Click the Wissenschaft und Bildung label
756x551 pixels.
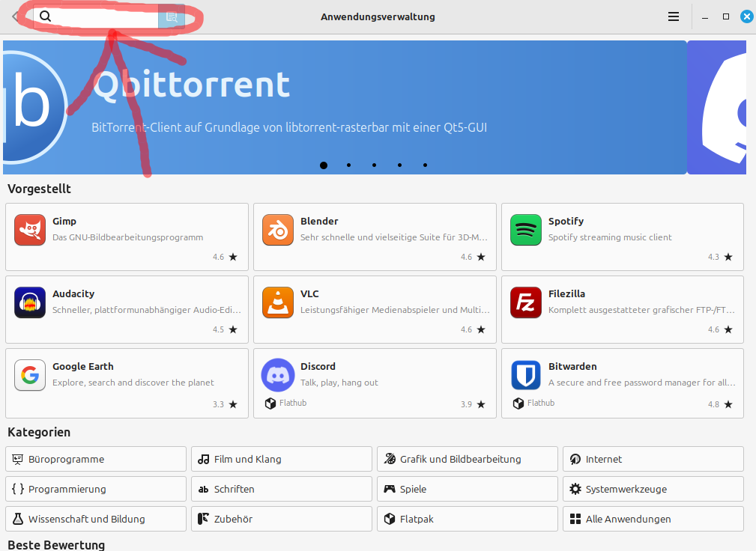coord(87,520)
